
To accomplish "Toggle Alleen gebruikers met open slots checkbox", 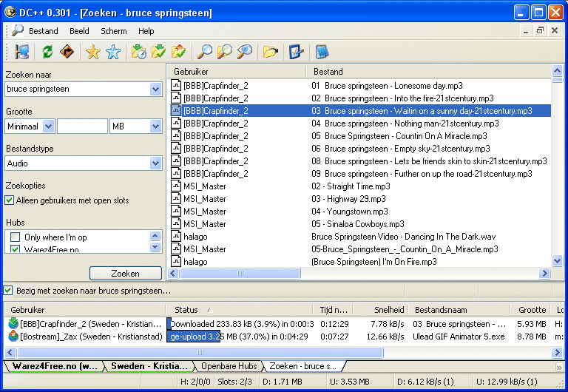I will click(10, 200).
